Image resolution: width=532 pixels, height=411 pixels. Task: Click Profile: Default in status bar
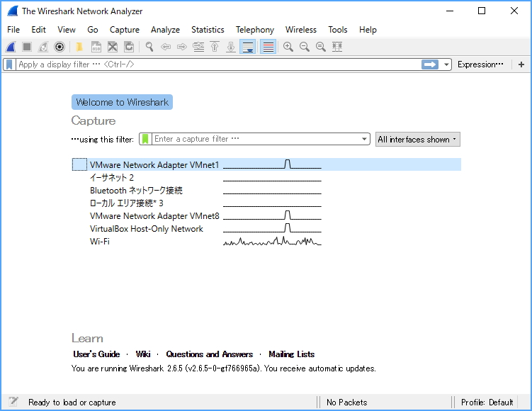487,402
